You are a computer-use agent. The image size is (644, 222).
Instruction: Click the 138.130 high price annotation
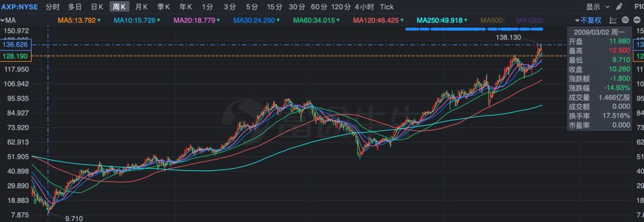click(508, 37)
